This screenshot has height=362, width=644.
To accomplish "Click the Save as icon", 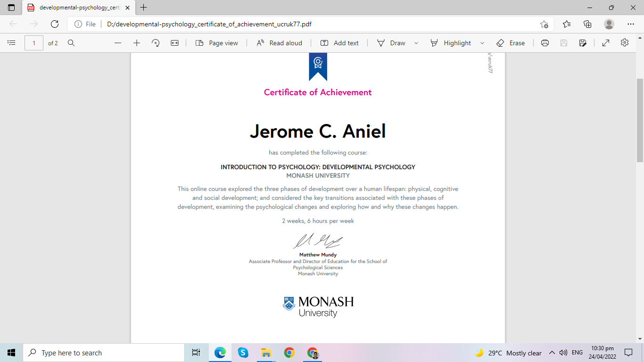I will pyautogui.click(x=583, y=43).
